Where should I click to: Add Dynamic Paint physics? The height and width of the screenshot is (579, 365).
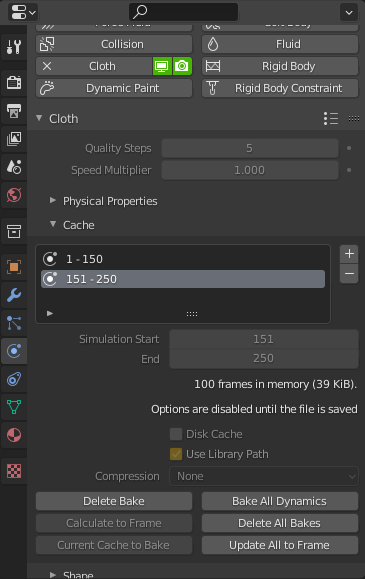coord(114,88)
